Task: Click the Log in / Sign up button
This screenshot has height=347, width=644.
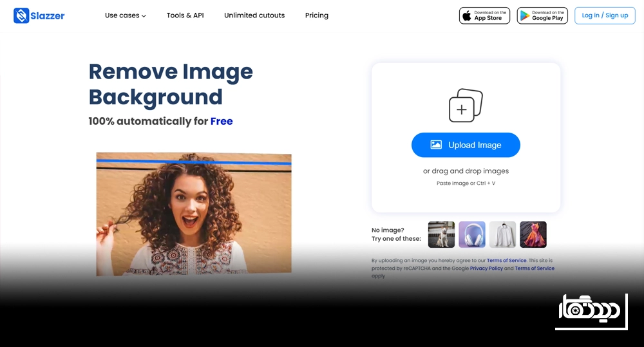Action: [x=605, y=15]
